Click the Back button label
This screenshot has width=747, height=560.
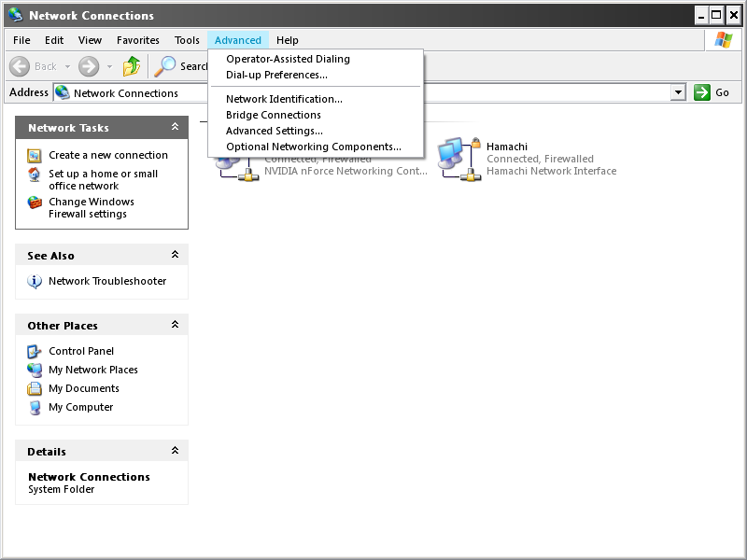45,66
